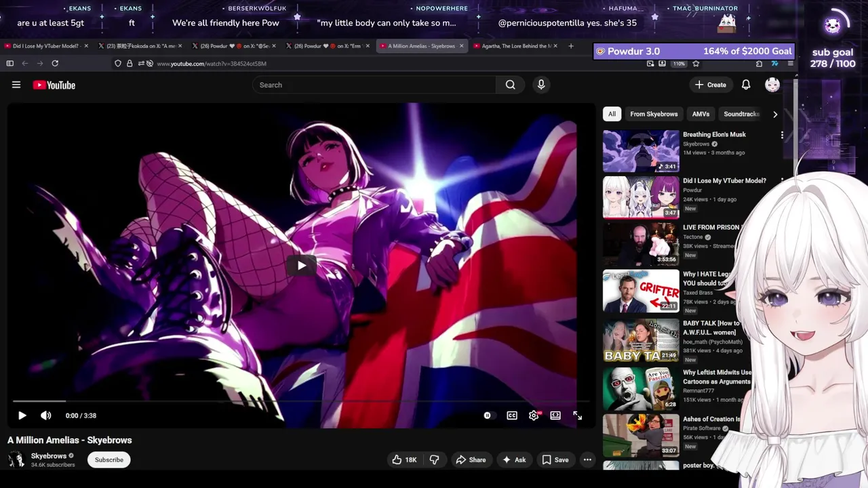
Task: Open Breathing Elon's Musk thumbnail
Action: 641,151
